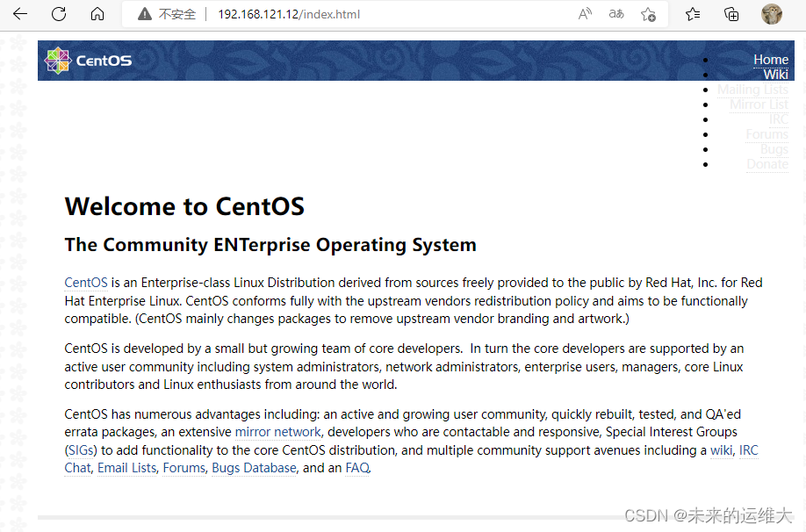Follow the 'wiki' link in the paragraph
Screen dimensions: 806x532
coord(721,450)
